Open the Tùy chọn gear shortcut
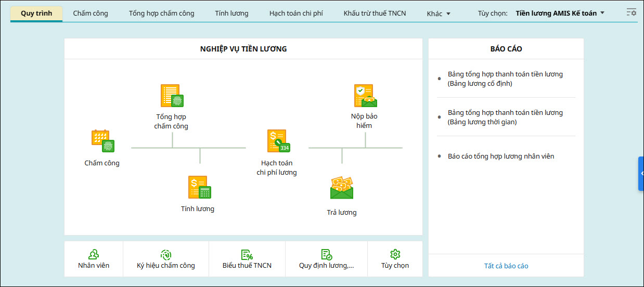Image resolution: width=644 pixels, height=287 pixels. tap(395, 259)
